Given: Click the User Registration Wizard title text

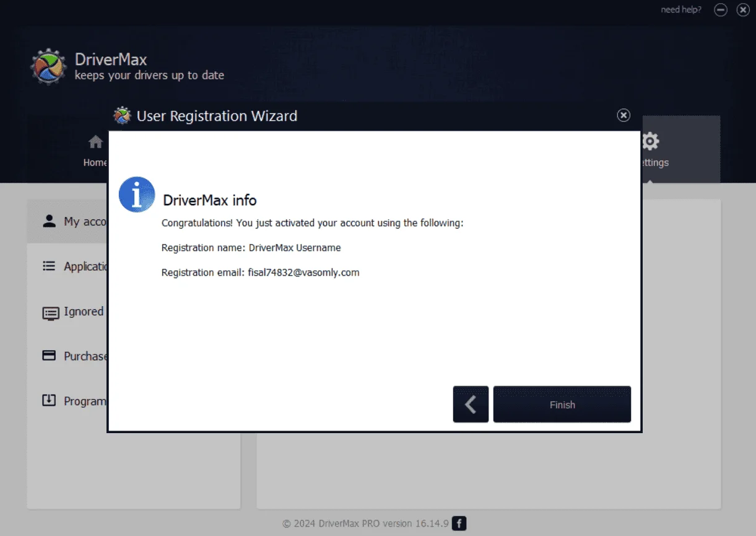Looking at the screenshot, I should (x=217, y=116).
